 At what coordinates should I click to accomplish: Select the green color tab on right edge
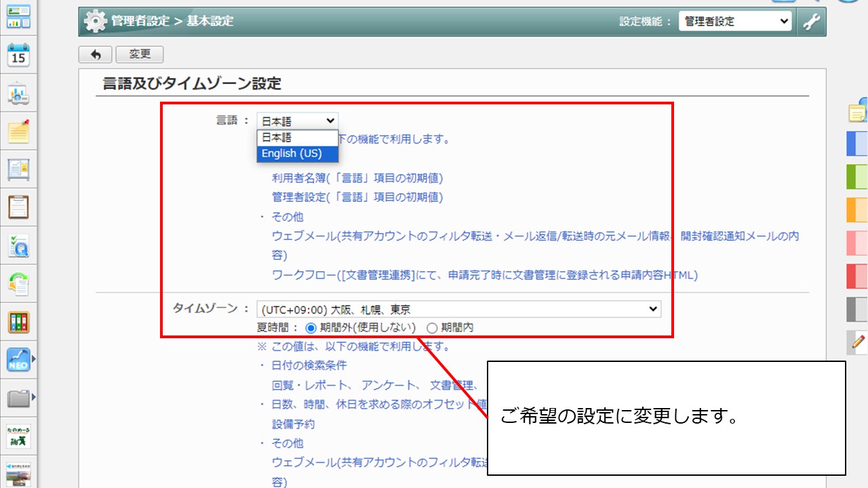coord(857,176)
